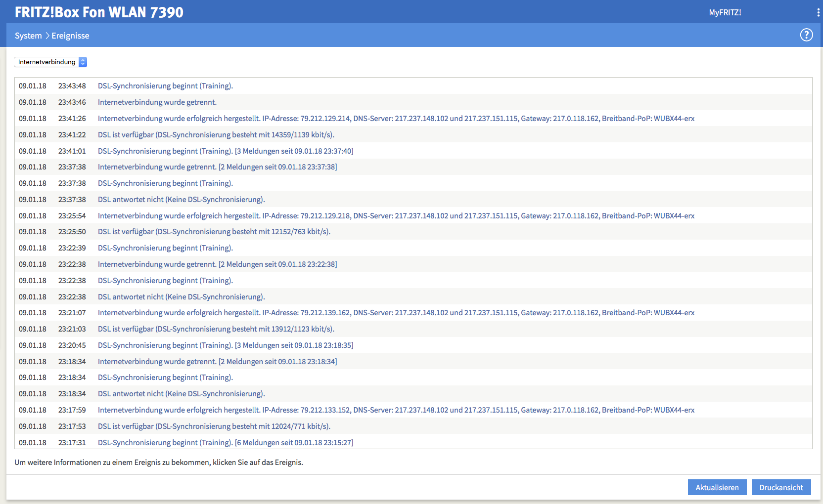Open the event with 6 Meldungen since 23:15:27
This screenshot has width=823, height=504.
(225, 443)
